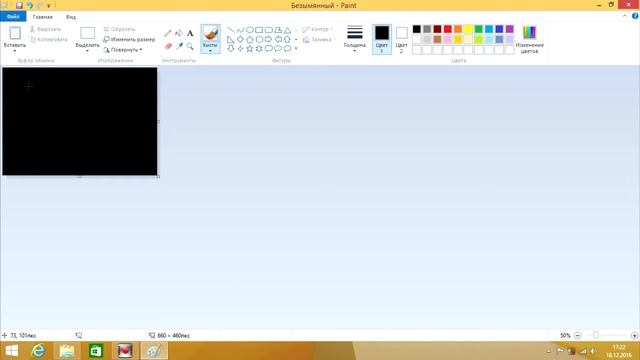Choose the Right arrow shape

(x=268, y=39)
